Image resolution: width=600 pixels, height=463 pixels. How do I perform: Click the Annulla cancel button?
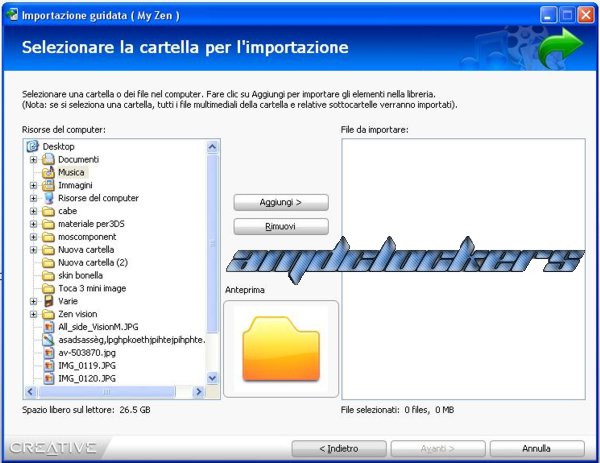tap(537, 447)
